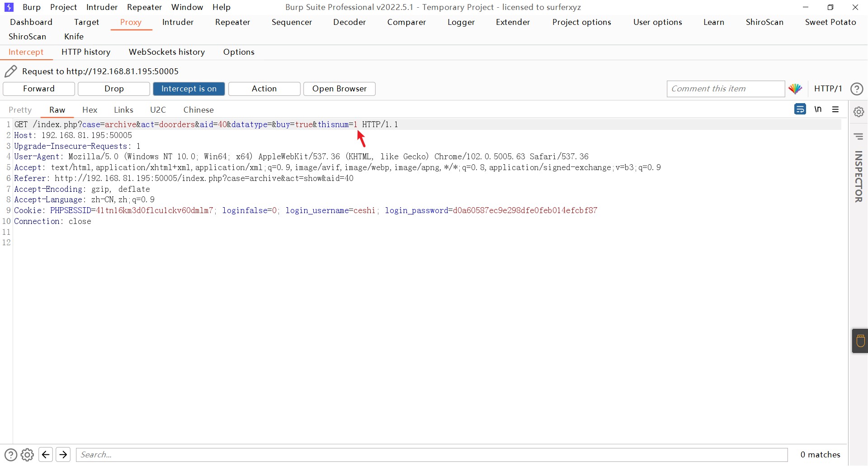This screenshot has height=466, width=868.
Task: Select the Intercept sub-tab
Action: point(26,52)
